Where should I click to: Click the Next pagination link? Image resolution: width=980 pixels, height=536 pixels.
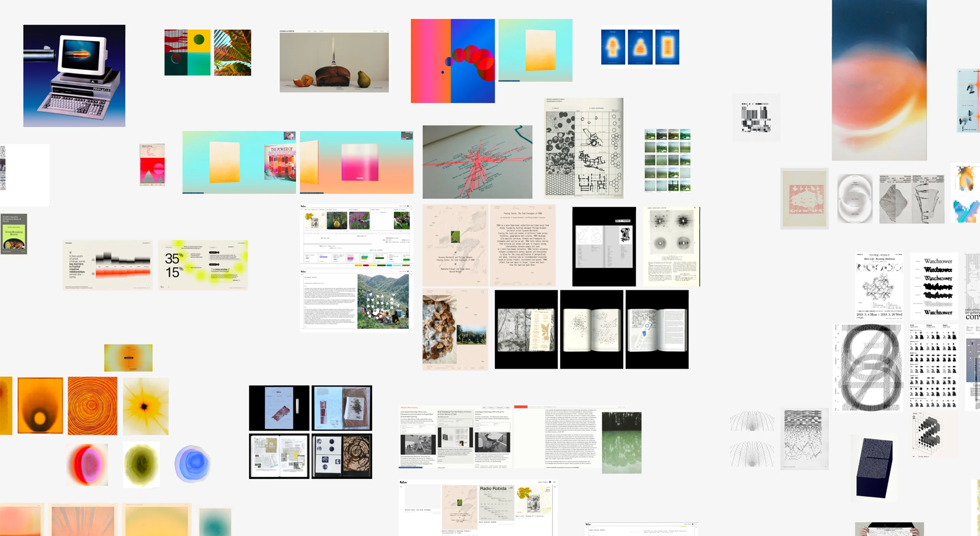[x=401, y=232]
